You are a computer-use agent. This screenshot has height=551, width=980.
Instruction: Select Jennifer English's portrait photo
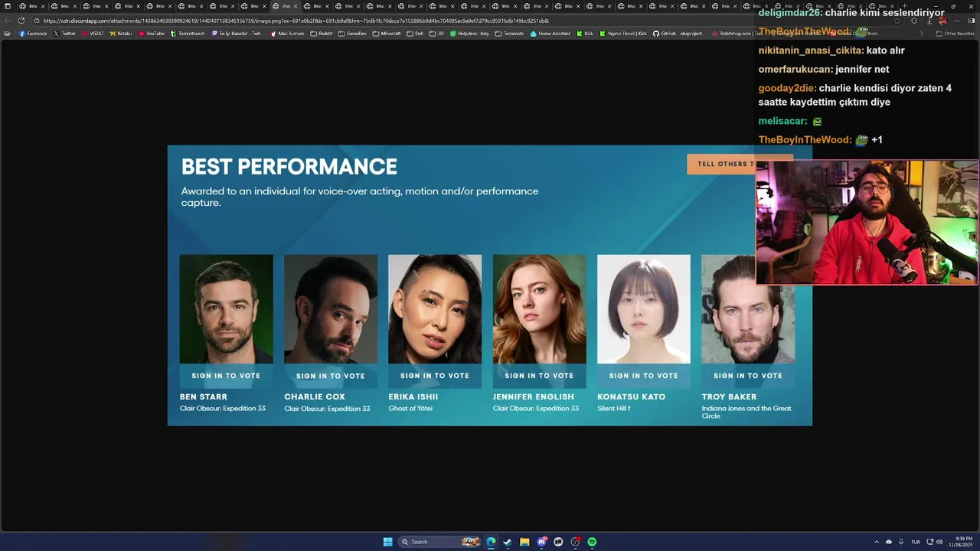(539, 309)
